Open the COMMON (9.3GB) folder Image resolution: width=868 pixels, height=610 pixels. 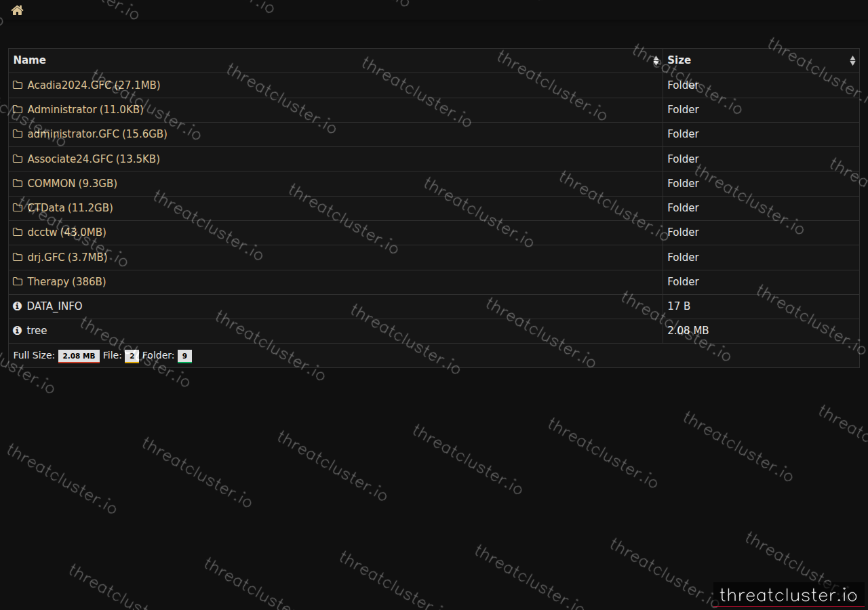tap(72, 184)
